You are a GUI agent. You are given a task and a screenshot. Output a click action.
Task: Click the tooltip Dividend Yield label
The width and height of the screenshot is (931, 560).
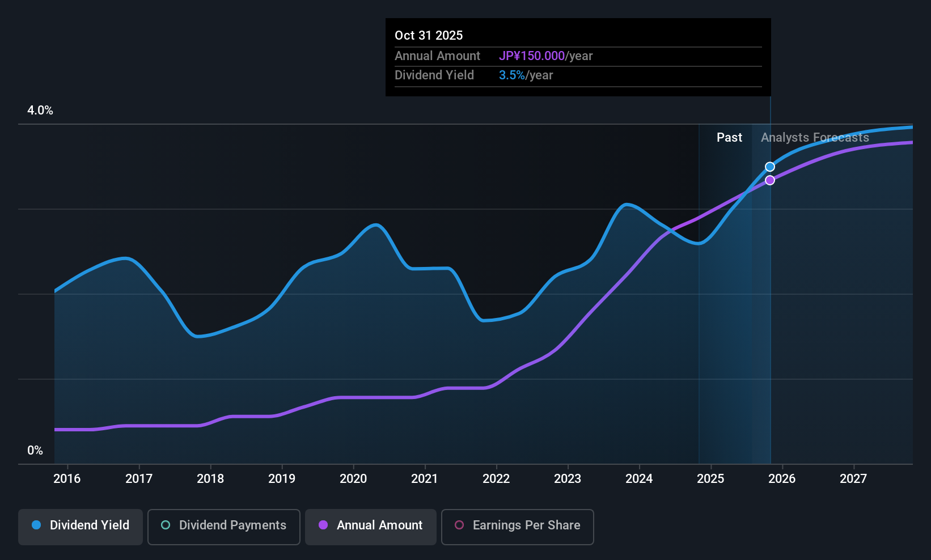point(434,75)
